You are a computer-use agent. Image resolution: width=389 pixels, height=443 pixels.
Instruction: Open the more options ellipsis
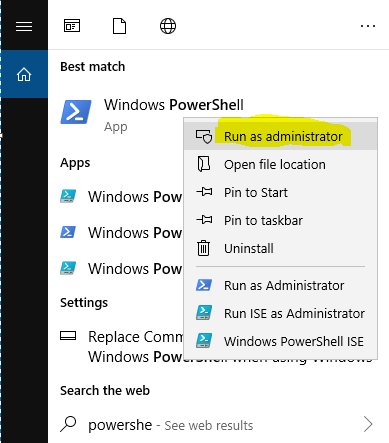coord(368,26)
